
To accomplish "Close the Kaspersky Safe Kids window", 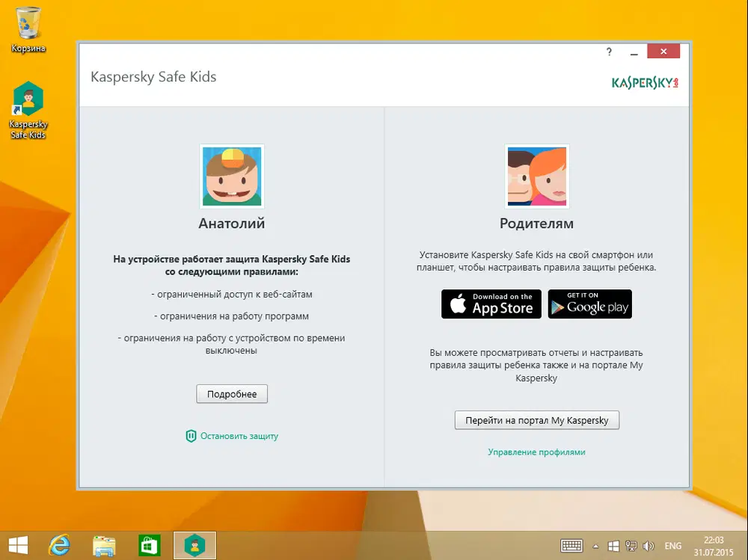I will click(x=663, y=51).
